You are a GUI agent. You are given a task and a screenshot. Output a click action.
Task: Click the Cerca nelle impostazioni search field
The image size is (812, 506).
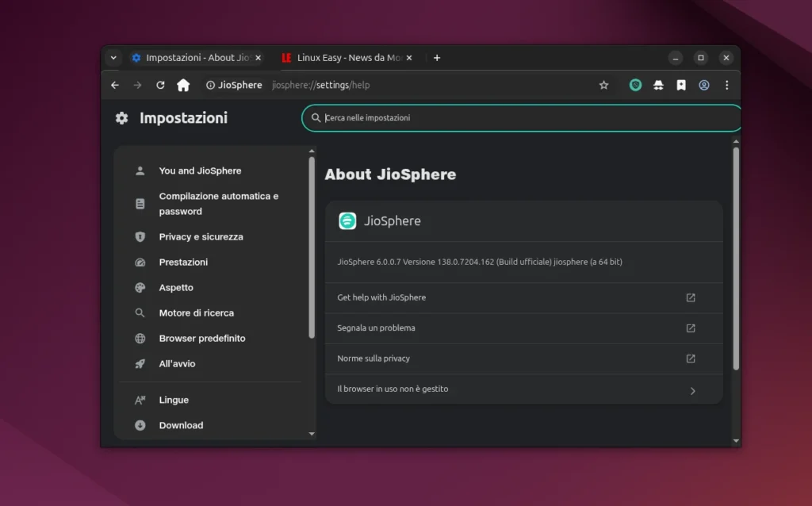click(x=521, y=117)
